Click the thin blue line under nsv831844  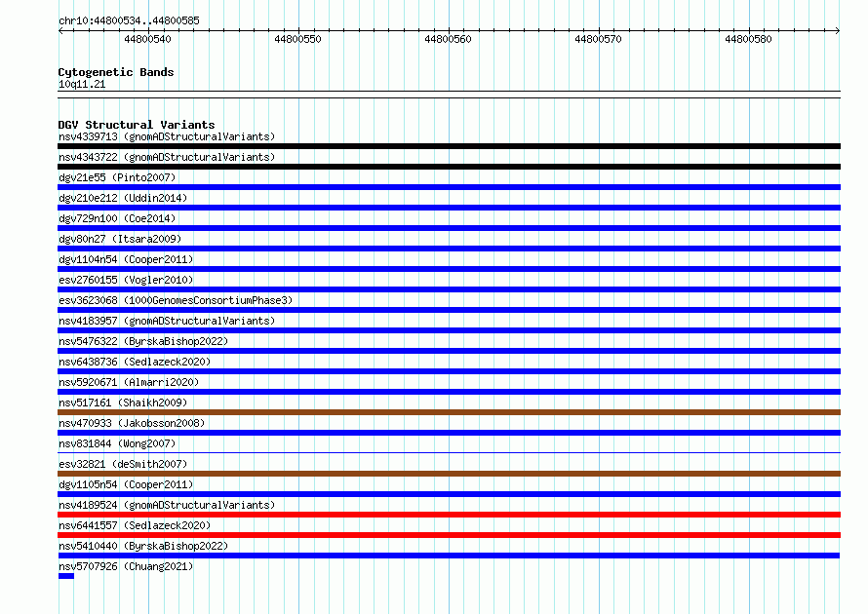(449, 453)
